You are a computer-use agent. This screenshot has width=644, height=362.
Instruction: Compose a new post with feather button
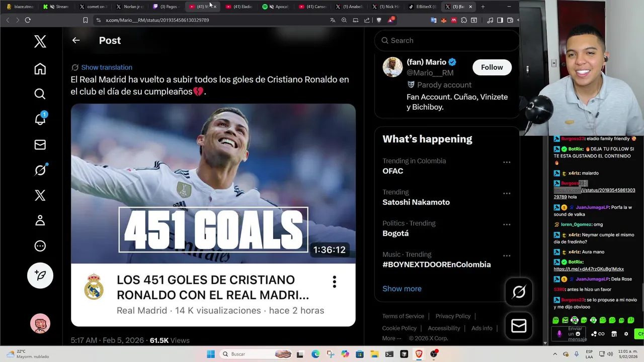[40, 275]
